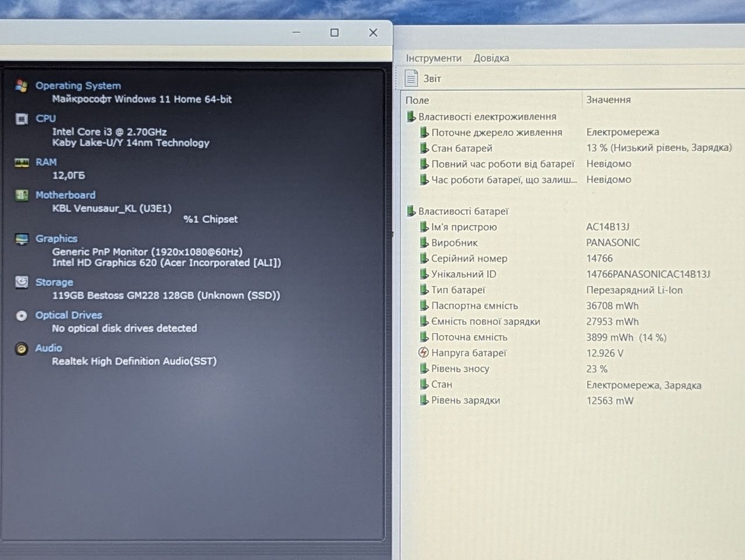Click the Optical Drives disc icon
The height and width of the screenshot is (560, 745).
click(22, 316)
